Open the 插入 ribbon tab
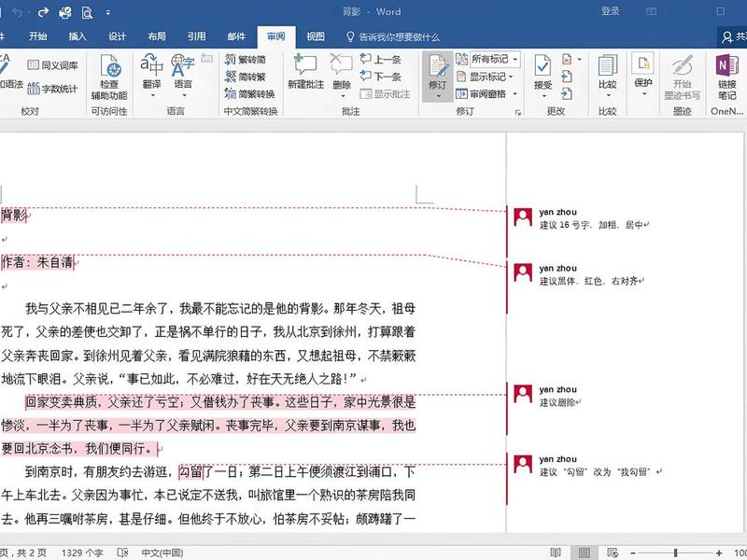Screen dimensions: 747x560 point(78,36)
